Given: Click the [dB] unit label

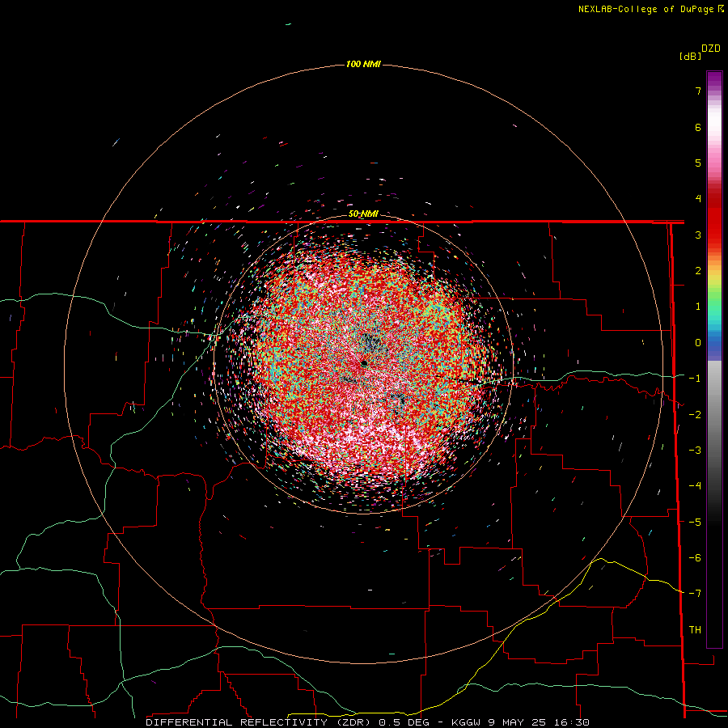Looking at the screenshot, I should pyautogui.click(x=690, y=56).
